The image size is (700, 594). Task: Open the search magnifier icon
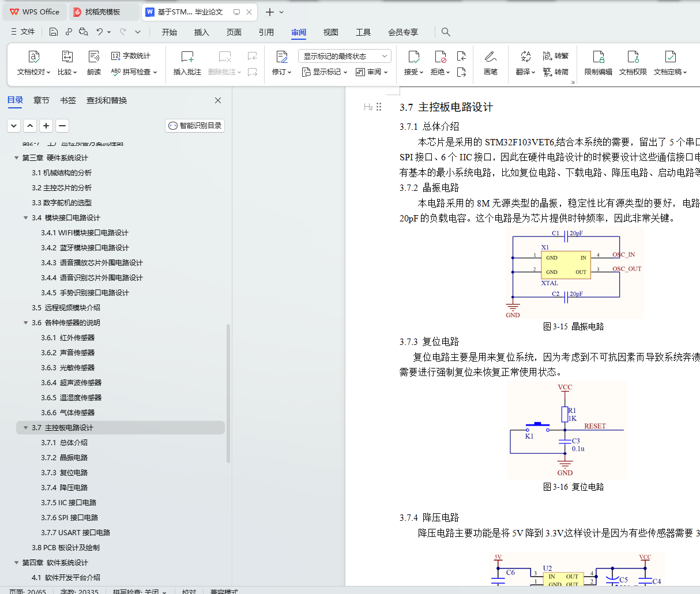(446, 32)
